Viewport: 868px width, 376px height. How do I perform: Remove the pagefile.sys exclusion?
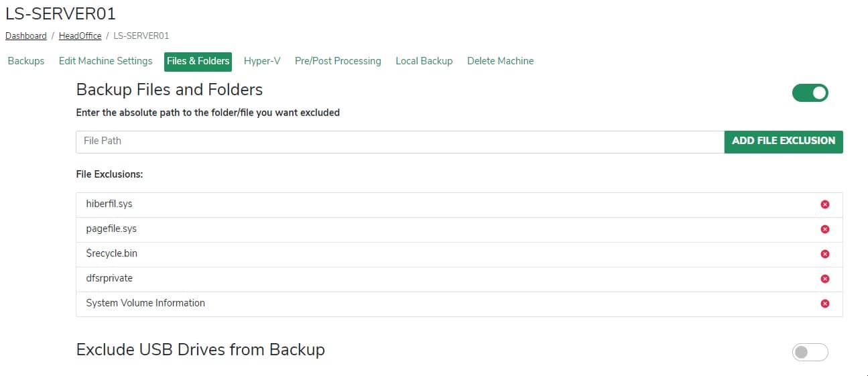click(x=825, y=229)
